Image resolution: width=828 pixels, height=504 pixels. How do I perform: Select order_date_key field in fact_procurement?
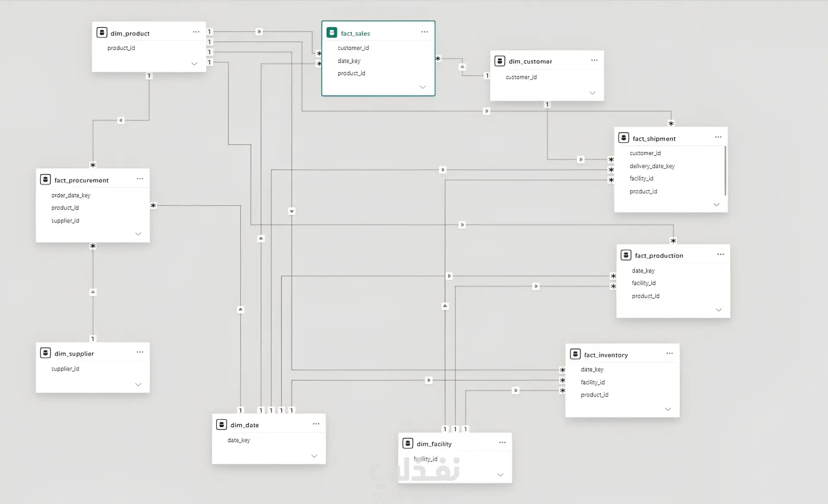71,195
